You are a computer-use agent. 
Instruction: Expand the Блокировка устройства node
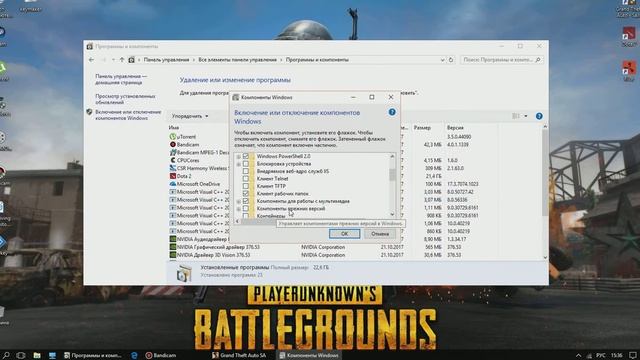[238, 164]
